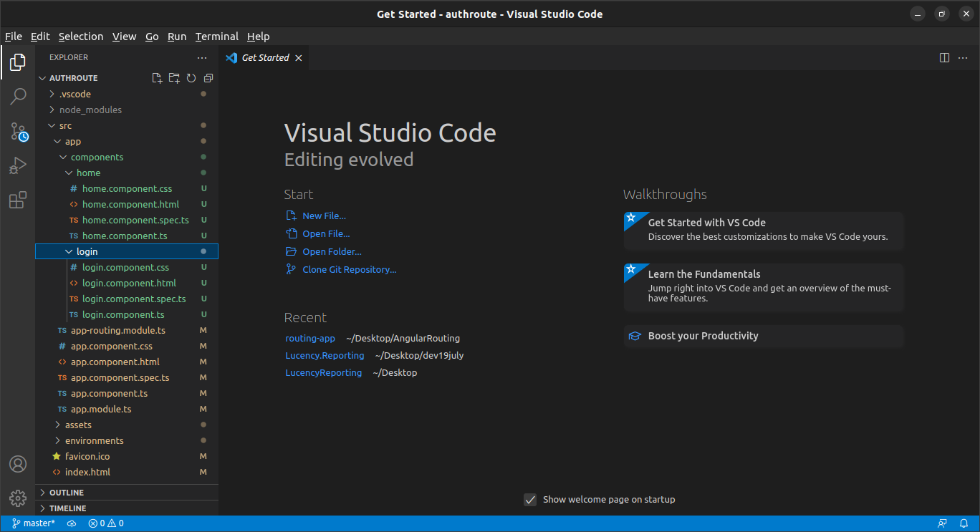The width and height of the screenshot is (980, 532).
Task: Open the Run and Debug view
Action: (18, 165)
